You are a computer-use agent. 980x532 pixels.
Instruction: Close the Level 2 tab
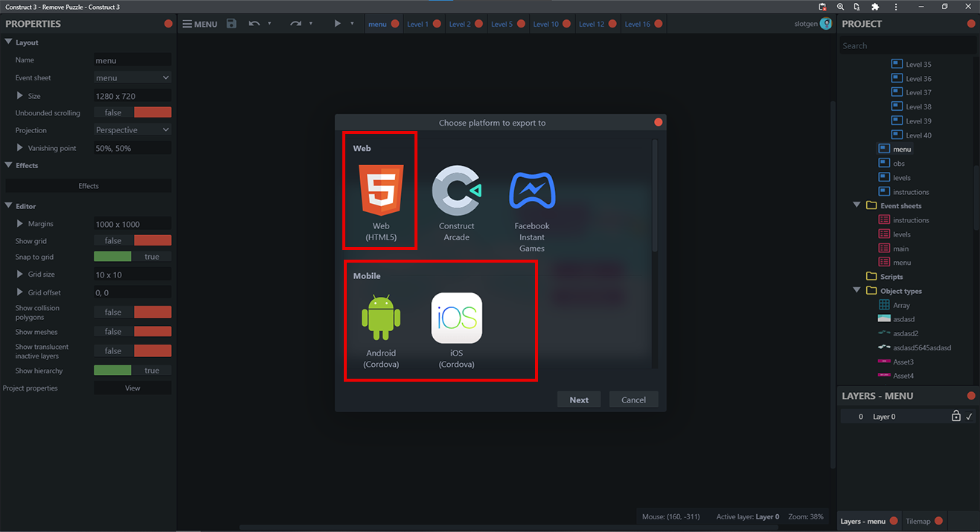[478, 24]
